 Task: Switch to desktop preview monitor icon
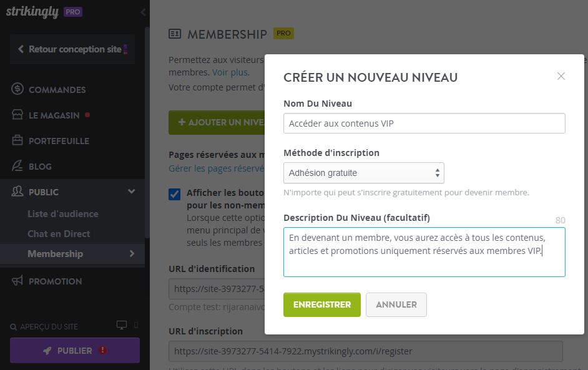pos(122,325)
